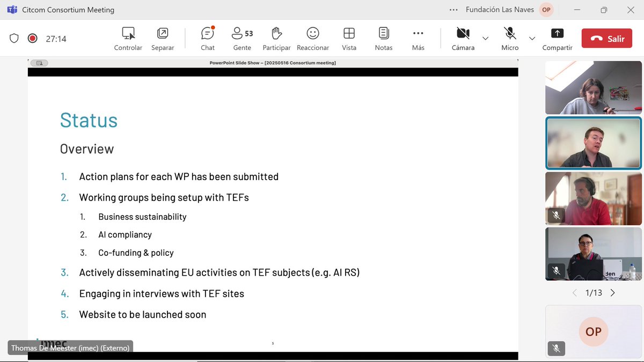The height and width of the screenshot is (362, 644).
Task: Start screen sharing with Compartir
Action: 558,39
